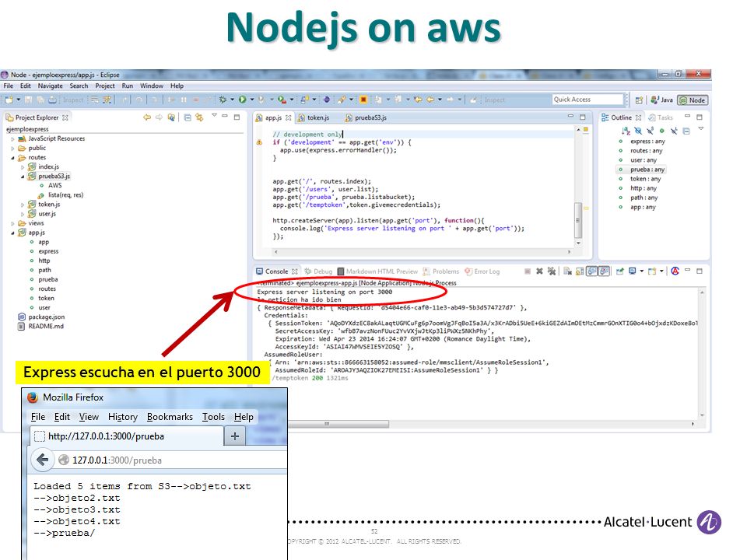Click the Debug bug toolbar icon
747x560 pixels.
click(223, 100)
